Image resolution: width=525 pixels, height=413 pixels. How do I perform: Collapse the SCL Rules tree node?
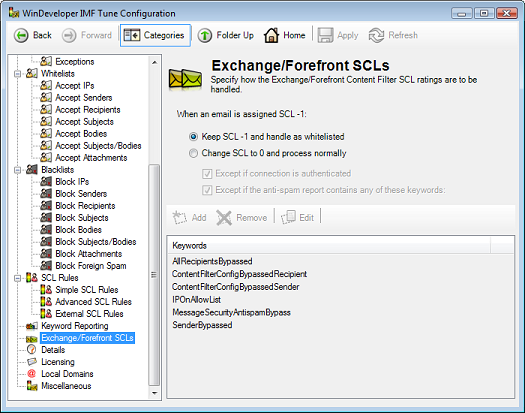pos(17,278)
